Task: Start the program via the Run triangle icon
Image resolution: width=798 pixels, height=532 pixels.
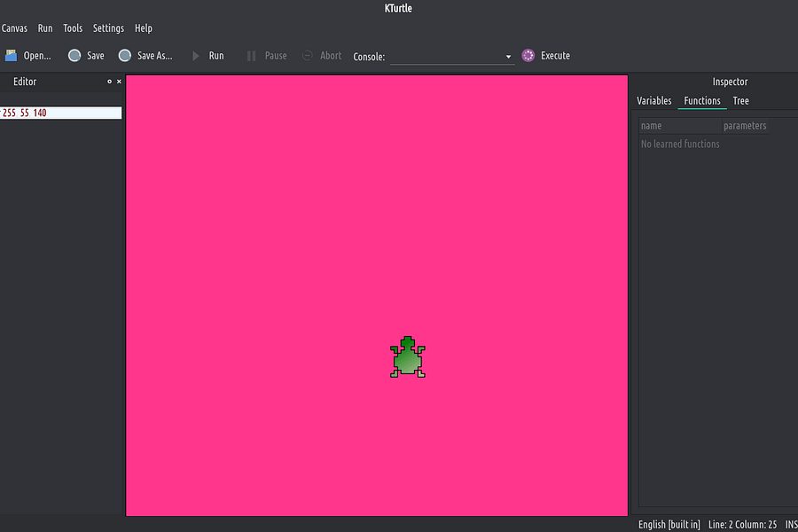Action: coord(195,55)
